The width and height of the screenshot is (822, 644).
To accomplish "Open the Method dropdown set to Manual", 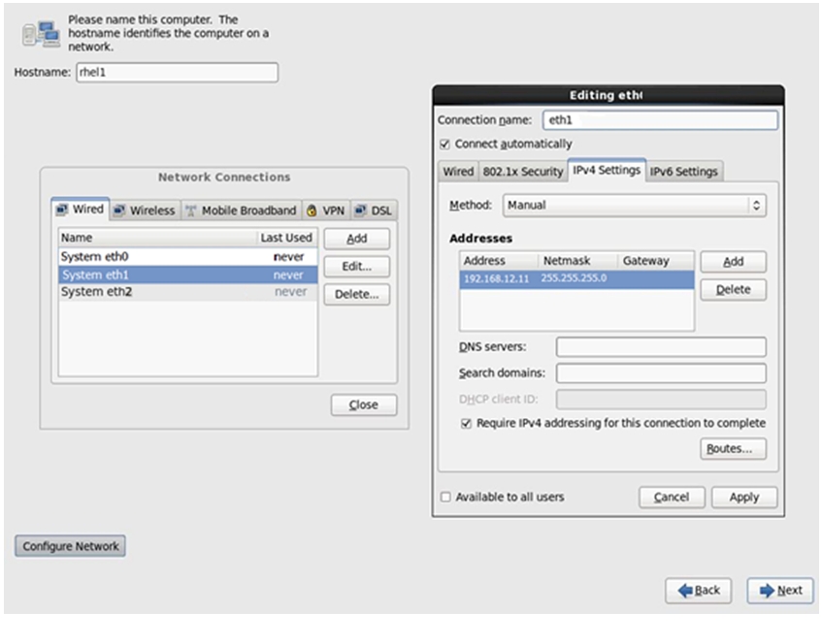I will (x=635, y=205).
